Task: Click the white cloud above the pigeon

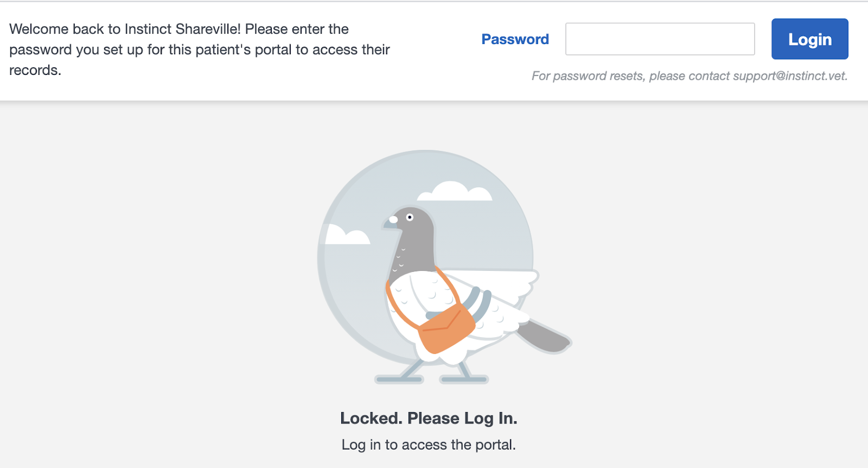Action: [455, 191]
